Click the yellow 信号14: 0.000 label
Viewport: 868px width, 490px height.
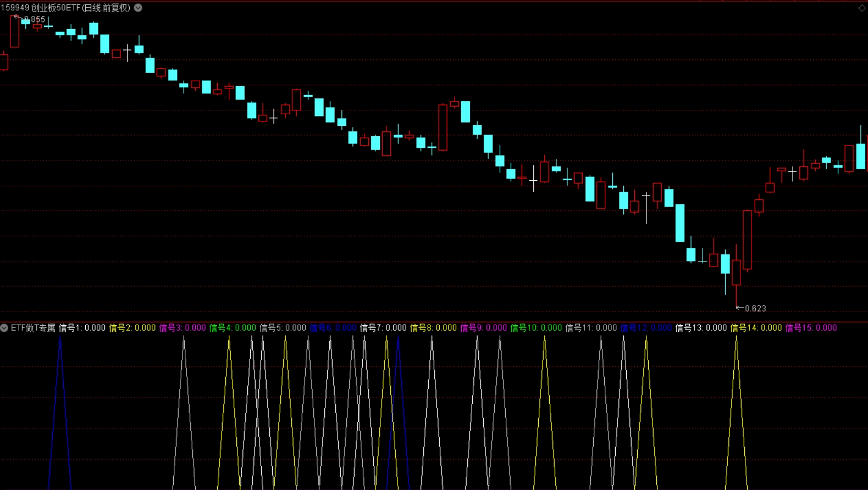[x=756, y=328]
